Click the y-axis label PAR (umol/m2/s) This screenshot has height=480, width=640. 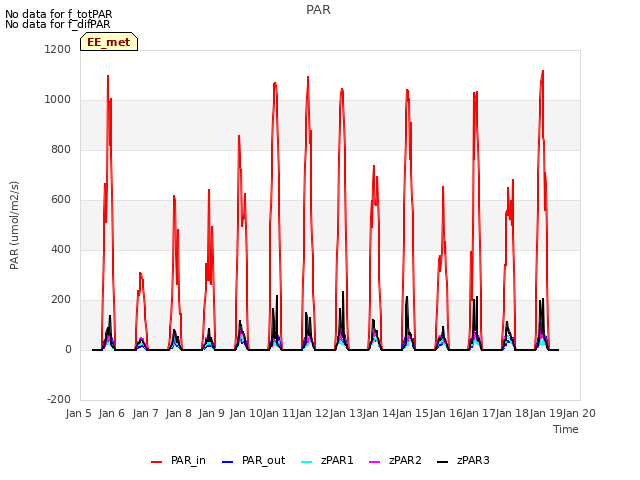14,225
